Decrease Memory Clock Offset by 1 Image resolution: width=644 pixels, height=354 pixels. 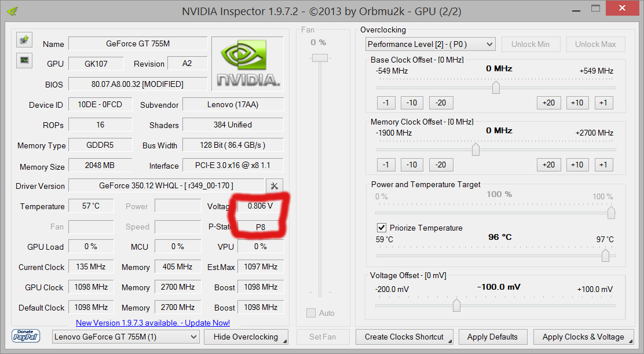click(386, 165)
